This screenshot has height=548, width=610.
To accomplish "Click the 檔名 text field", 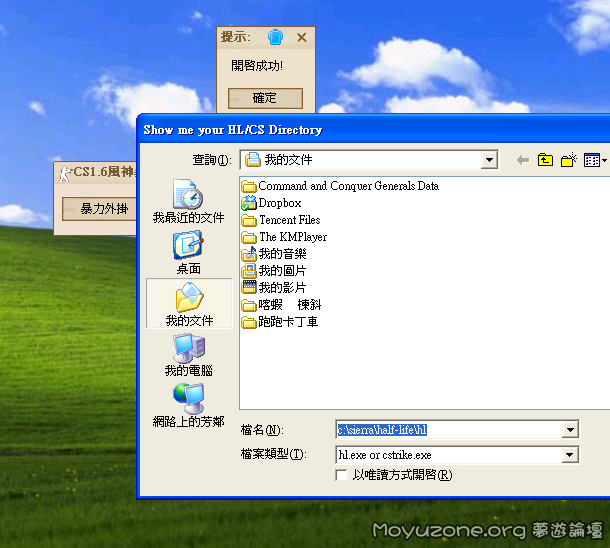I will click(449, 430).
